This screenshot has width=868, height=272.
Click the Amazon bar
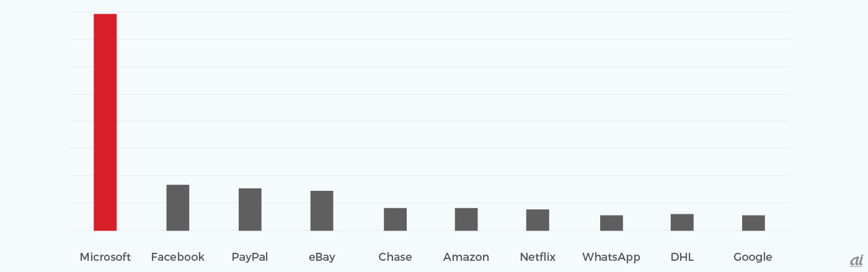[x=466, y=219]
